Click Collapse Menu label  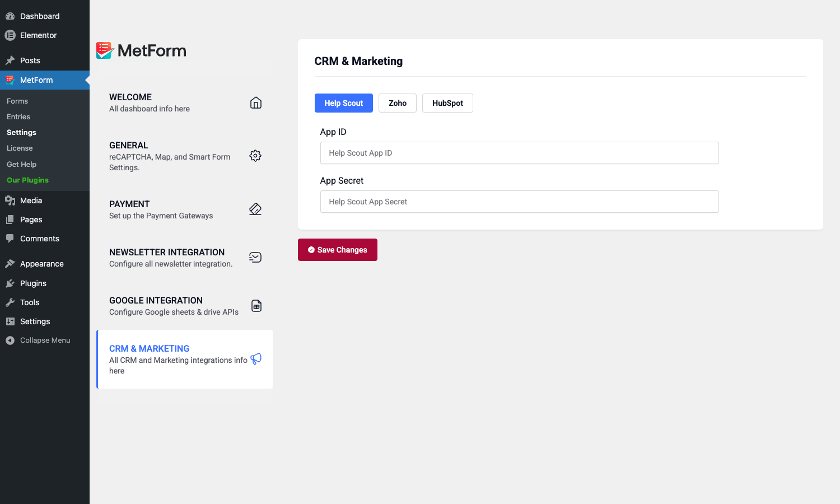tap(45, 340)
